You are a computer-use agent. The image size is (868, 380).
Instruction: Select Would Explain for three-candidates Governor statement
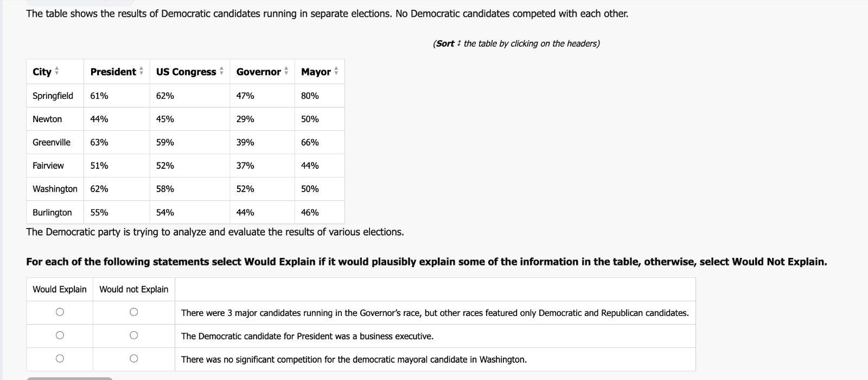pyautogui.click(x=60, y=312)
